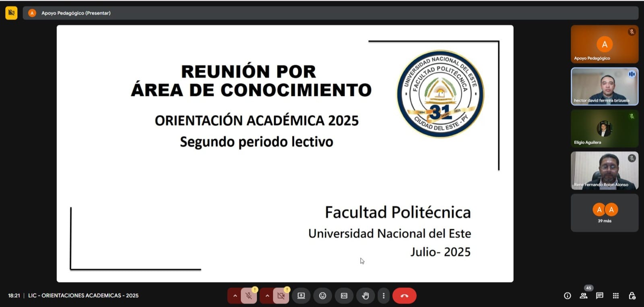Click the 18:21 meeting clock
Image resolution: width=644 pixels, height=307 pixels.
click(x=14, y=296)
